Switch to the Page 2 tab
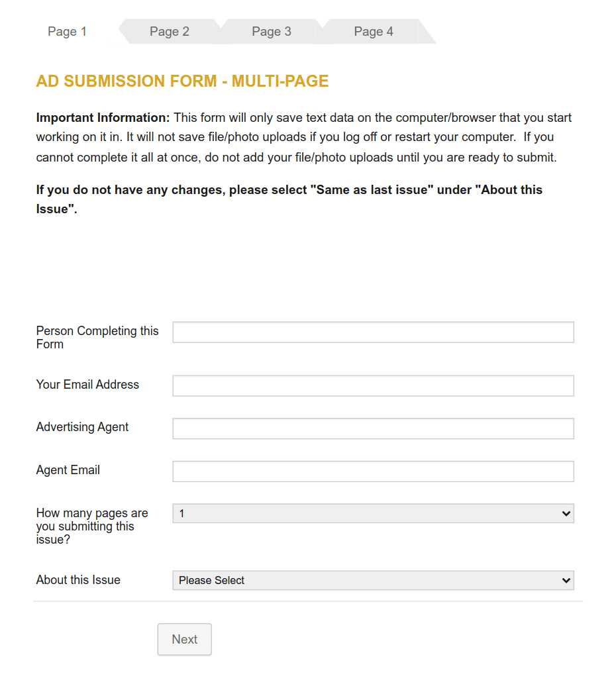The height and width of the screenshot is (692, 616). [x=169, y=31]
